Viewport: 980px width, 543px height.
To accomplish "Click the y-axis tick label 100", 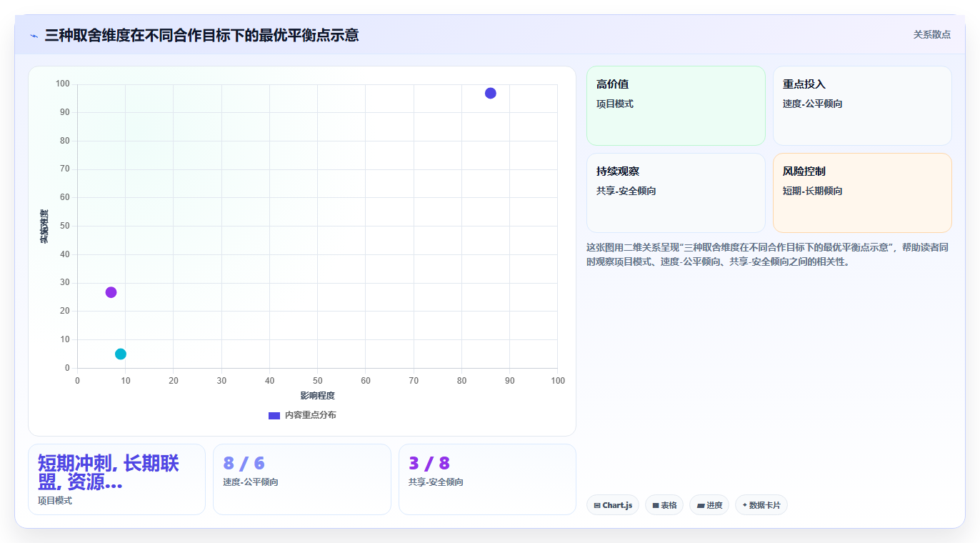I will tap(63, 84).
